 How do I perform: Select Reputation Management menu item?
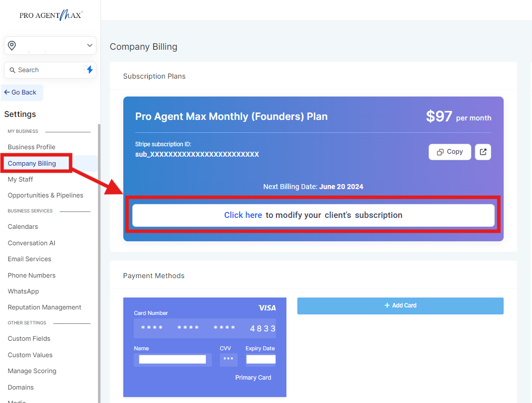tap(44, 307)
